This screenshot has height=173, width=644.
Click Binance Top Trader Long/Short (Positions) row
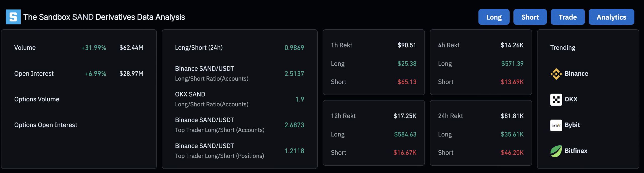239,151
